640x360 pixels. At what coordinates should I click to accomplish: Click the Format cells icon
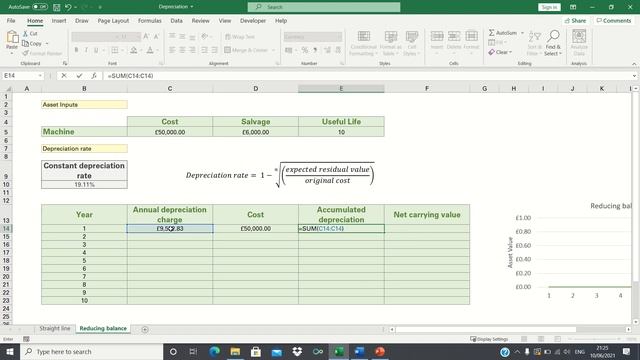(471, 37)
